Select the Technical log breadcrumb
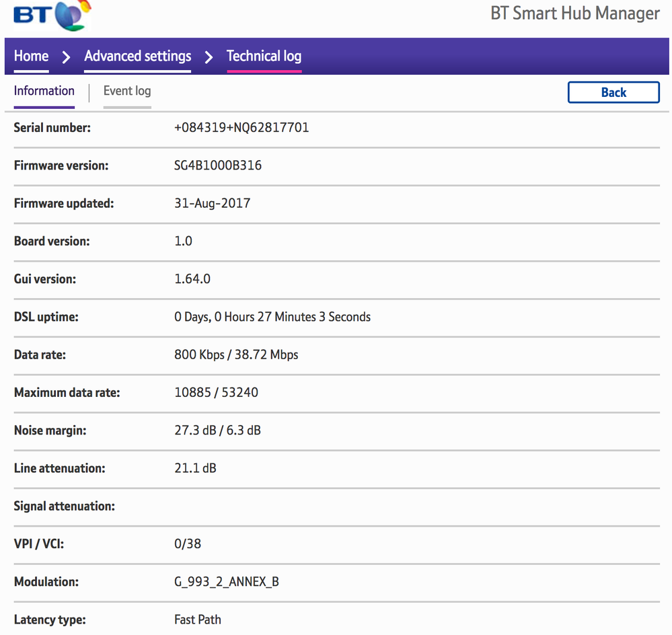The image size is (672, 635). [264, 56]
